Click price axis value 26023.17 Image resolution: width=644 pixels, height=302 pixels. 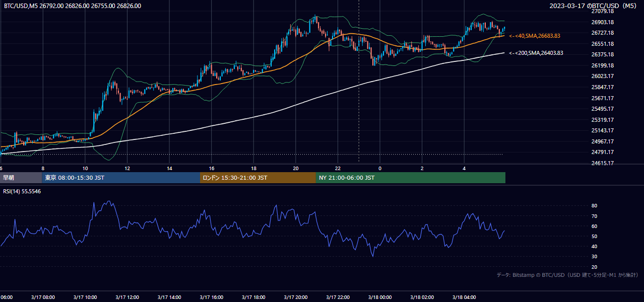tap(602, 77)
